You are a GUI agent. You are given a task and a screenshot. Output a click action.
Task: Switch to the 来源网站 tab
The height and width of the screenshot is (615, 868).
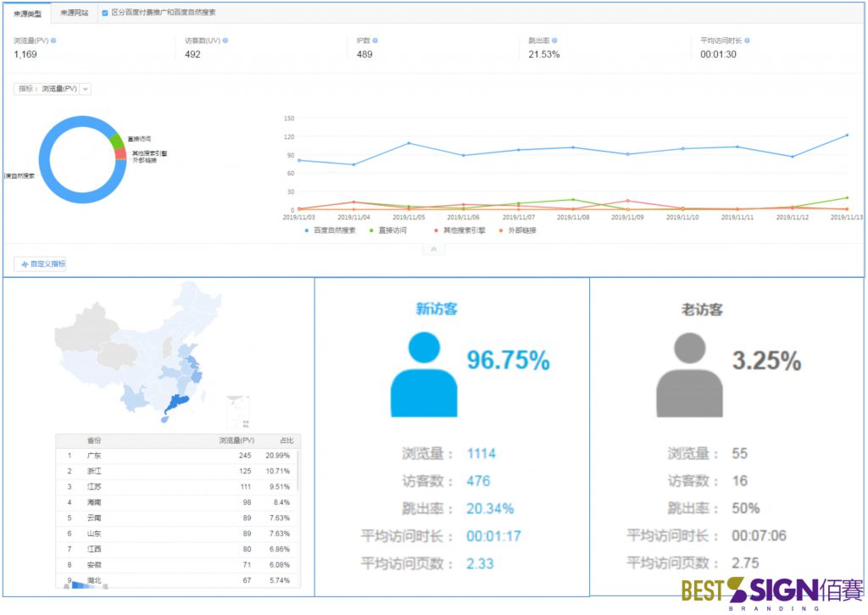click(75, 13)
